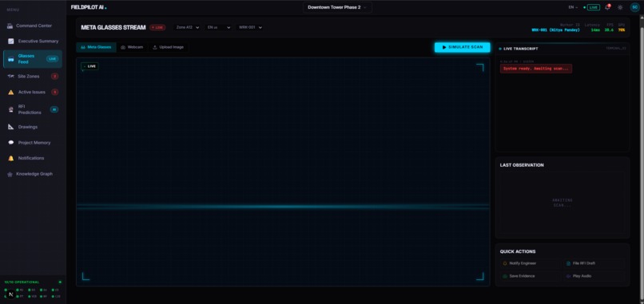Switch to the Meta Glasses tab
The height and width of the screenshot is (304, 644).
point(96,48)
